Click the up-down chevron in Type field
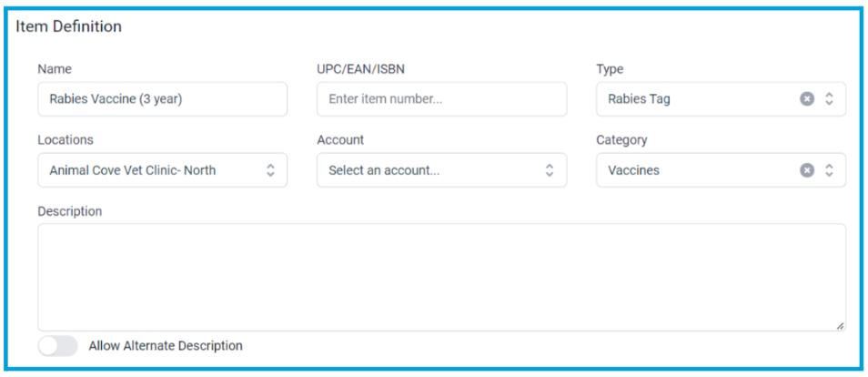Viewport: 868px width, 377px height. (x=829, y=99)
